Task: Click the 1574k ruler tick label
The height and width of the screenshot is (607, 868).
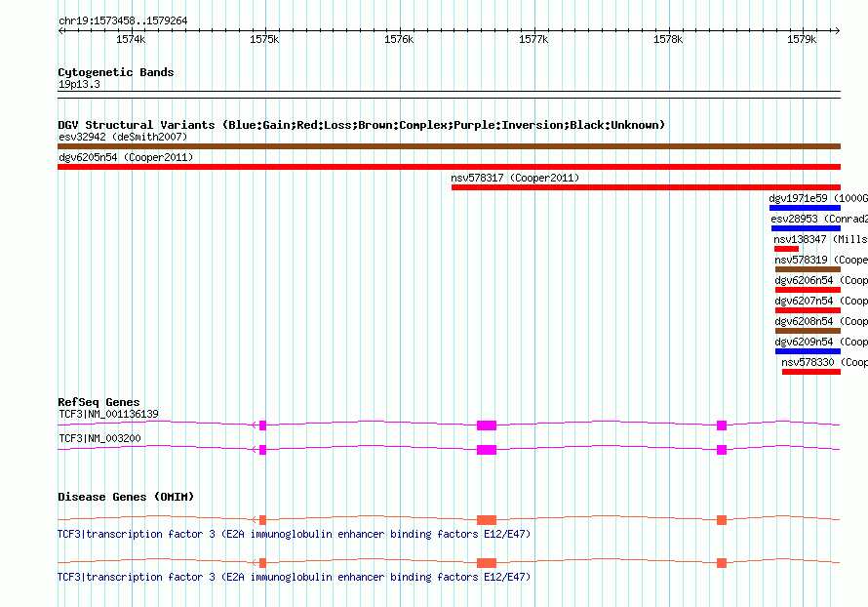Action: click(x=131, y=39)
